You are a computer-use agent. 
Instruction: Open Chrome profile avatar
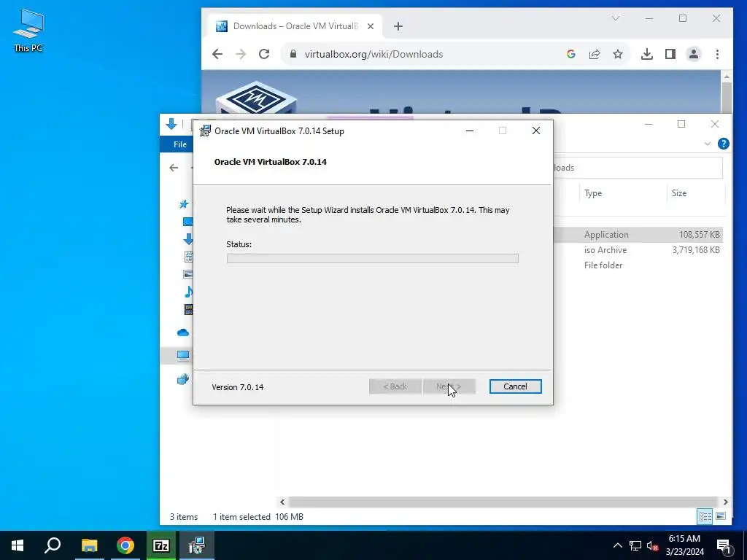tap(694, 54)
